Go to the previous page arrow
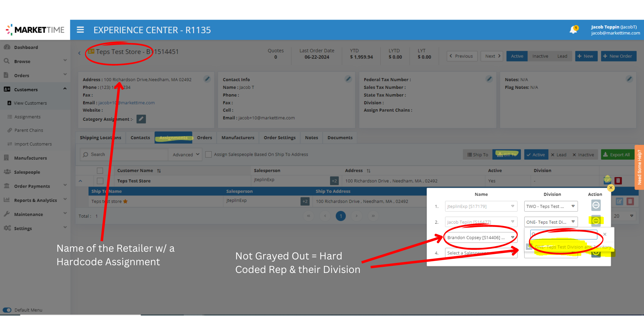Screen dimensions: 644x327 325,216
